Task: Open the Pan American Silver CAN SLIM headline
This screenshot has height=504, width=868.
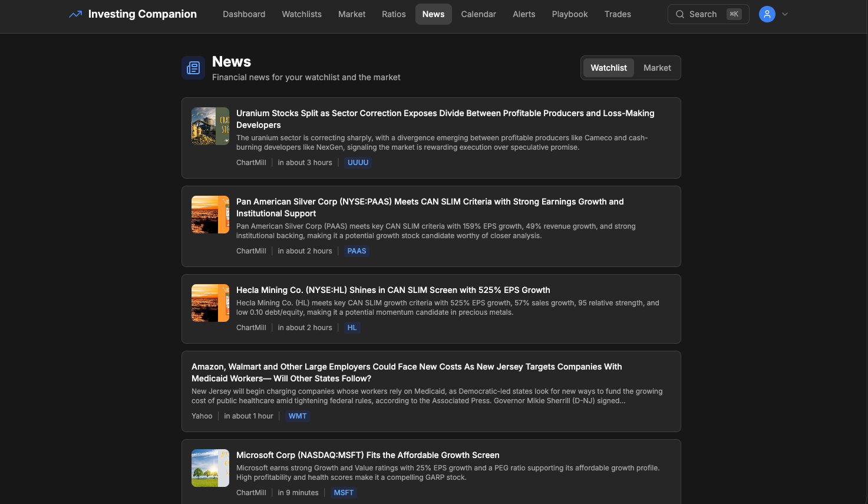Action: coord(430,207)
